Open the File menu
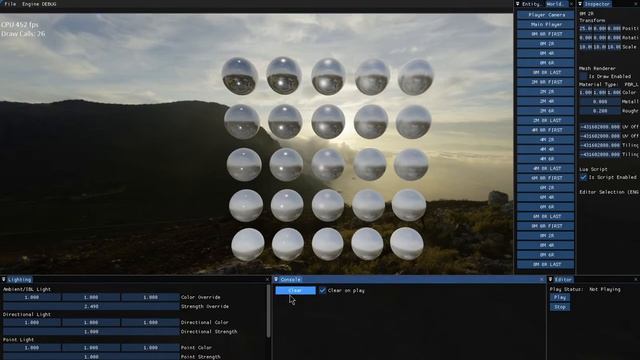The width and height of the screenshot is (640, 360). pos(10,4)
